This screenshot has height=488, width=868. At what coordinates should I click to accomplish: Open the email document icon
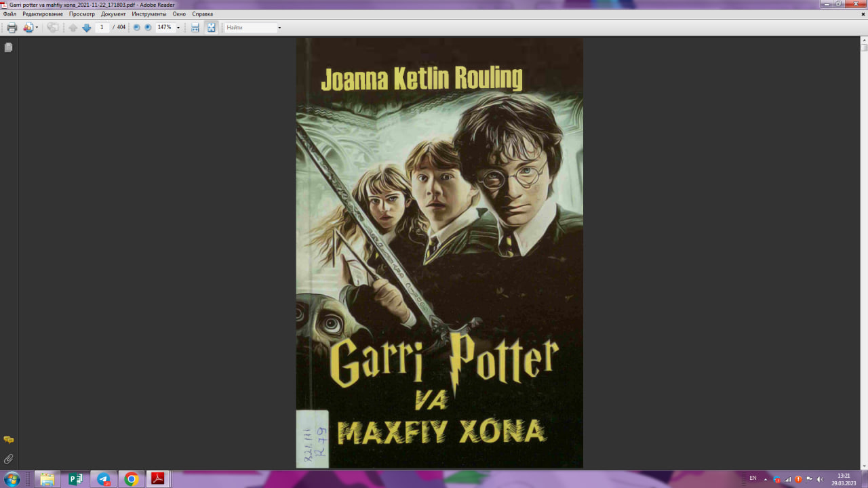[27, 27]
